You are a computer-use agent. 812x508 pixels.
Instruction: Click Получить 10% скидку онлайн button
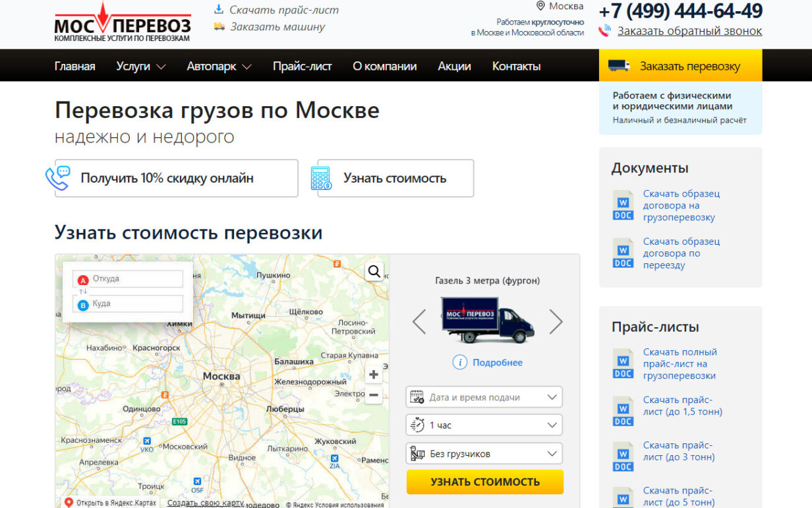pos(176,178)
